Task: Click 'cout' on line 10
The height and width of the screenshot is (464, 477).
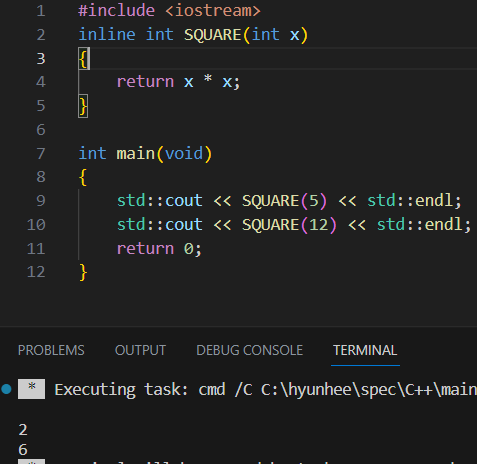Action: 184,225
